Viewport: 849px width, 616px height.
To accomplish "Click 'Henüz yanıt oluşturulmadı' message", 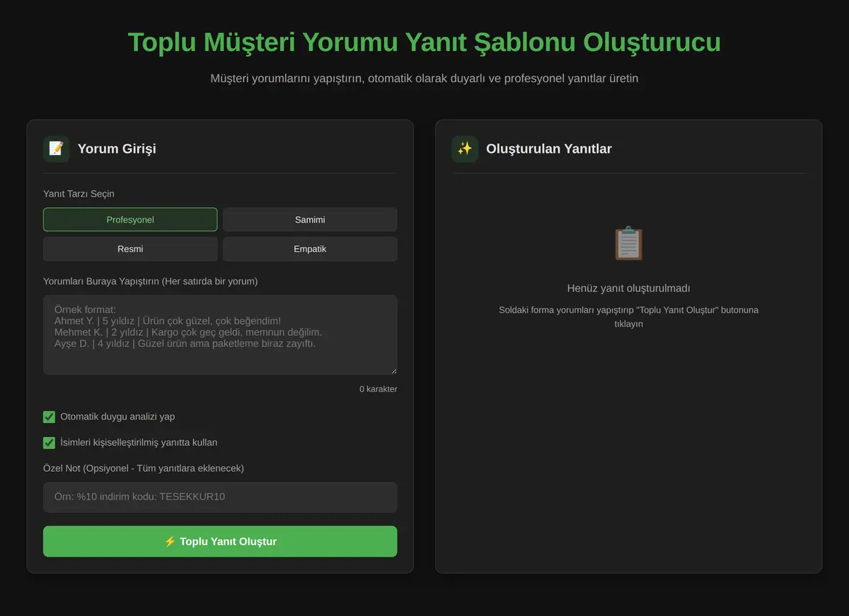I will click(628, 289).
